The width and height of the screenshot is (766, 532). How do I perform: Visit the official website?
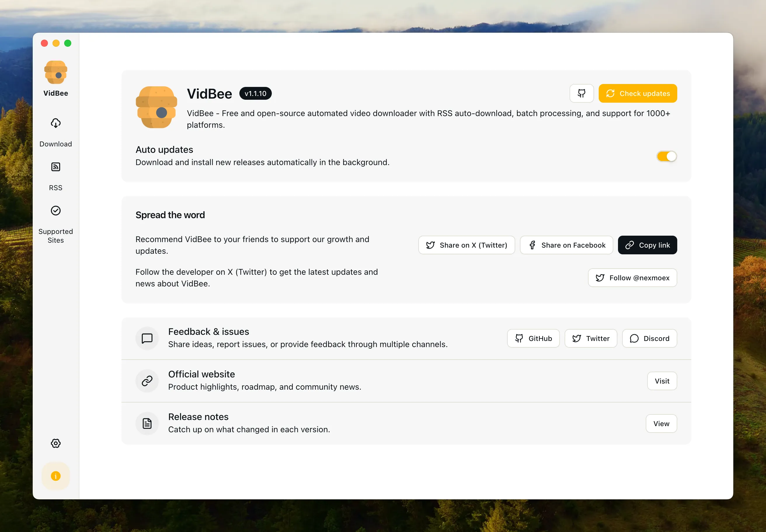tap(661, 381)
